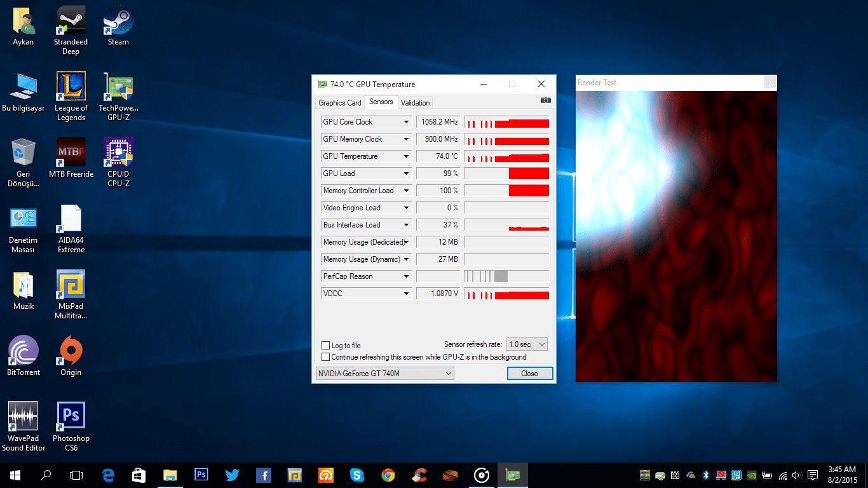Screen dimensions: 868x488
Task: Open the VDDC sensor dropdown
Action: (x=407, y=294)
